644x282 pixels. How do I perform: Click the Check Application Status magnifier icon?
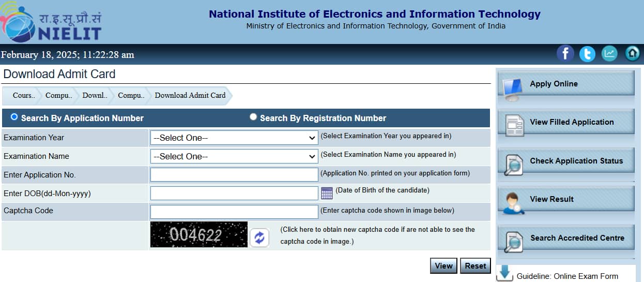click(513, 165)
